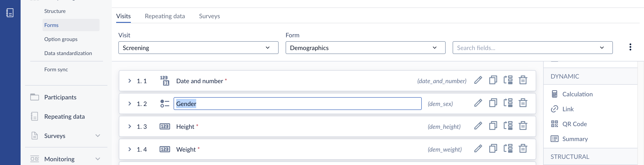Open the three-dot options menu

click(x=630, y=47)
